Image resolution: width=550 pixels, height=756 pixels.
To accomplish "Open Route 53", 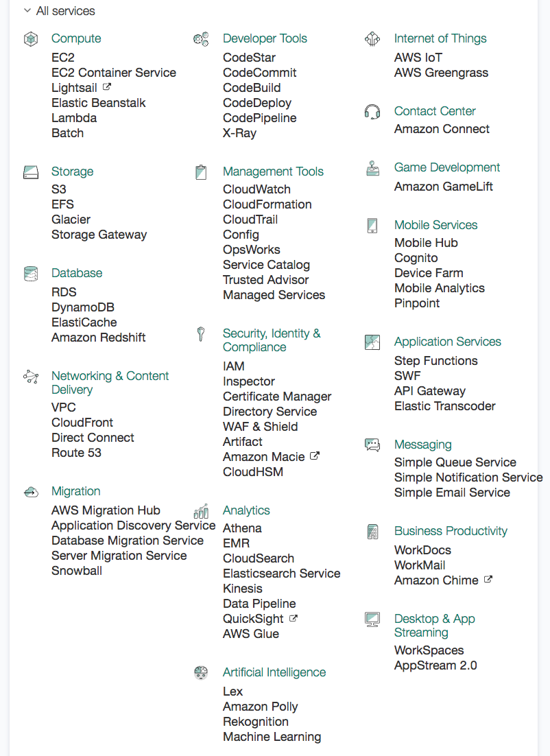I will tap(76, 453).
